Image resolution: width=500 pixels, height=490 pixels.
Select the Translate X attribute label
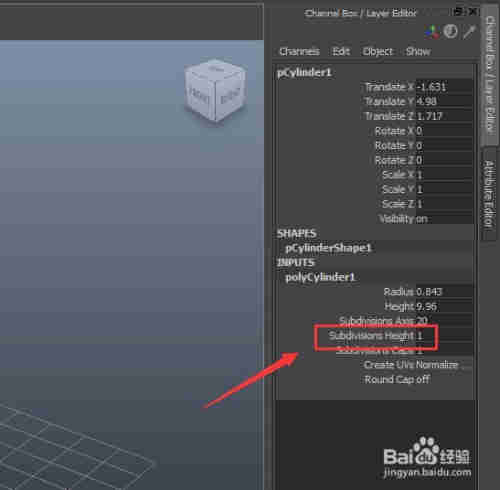click(389, 87)
